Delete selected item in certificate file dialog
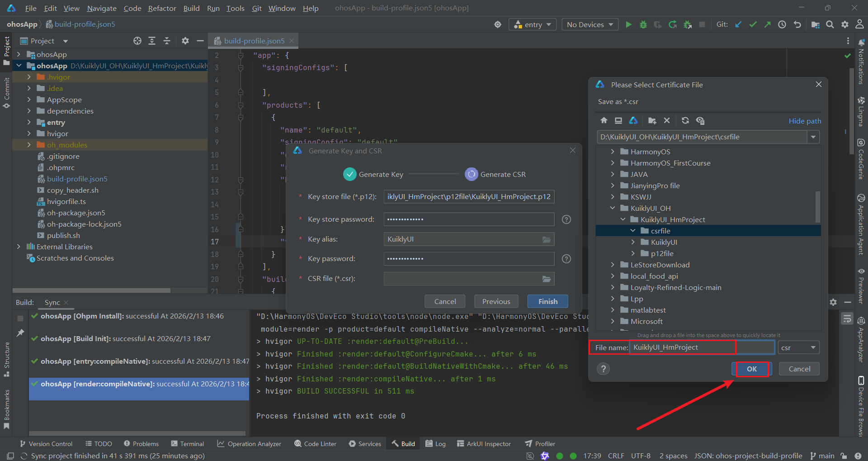 coord(666,120)
